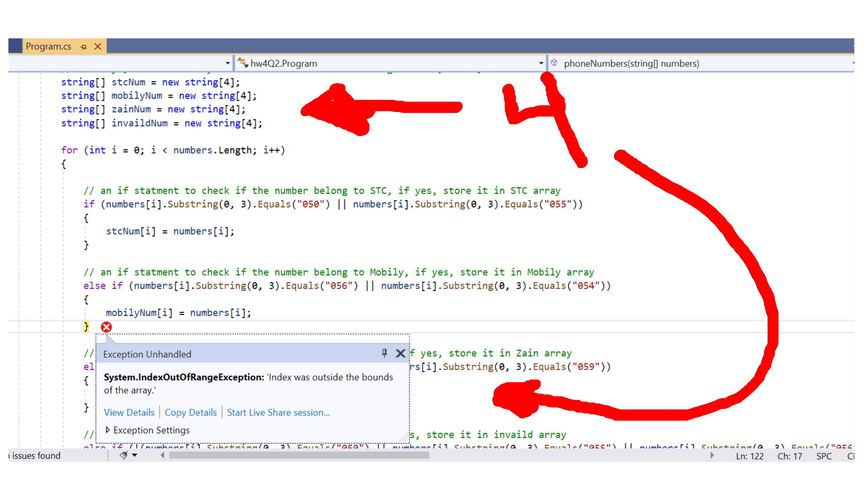Viewport: 868px width, 488px height.
Task: Pin the Exception Unhandled popup
Action: click(x=384, y=353)
